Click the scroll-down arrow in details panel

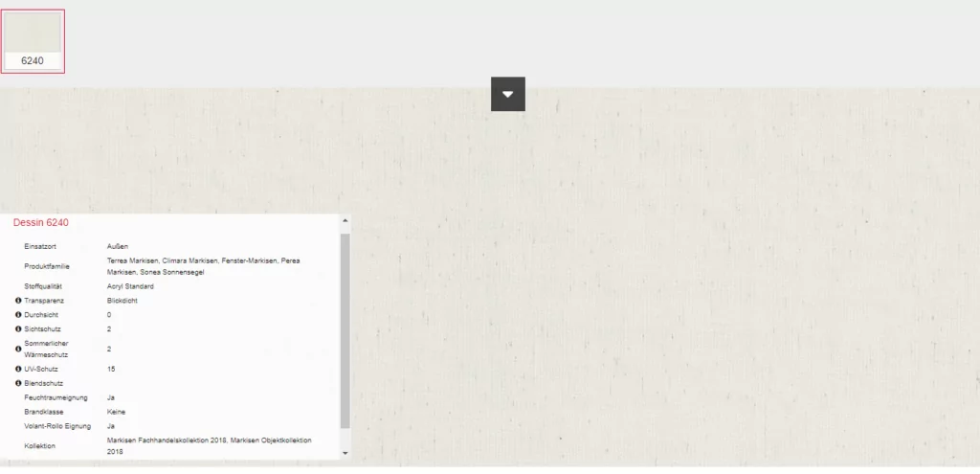click(345, 453)
